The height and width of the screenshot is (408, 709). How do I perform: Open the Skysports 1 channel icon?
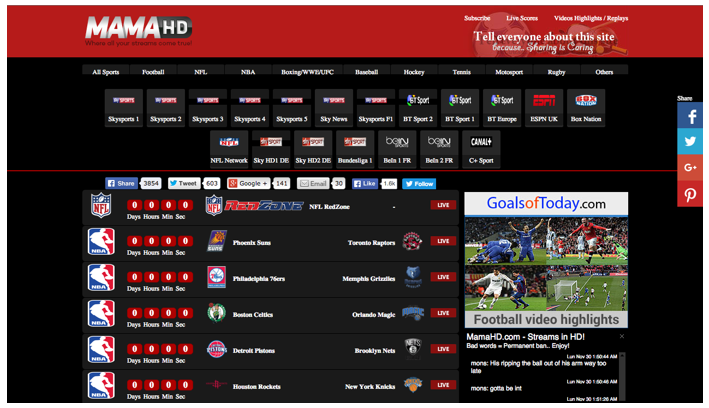point(123,108)
